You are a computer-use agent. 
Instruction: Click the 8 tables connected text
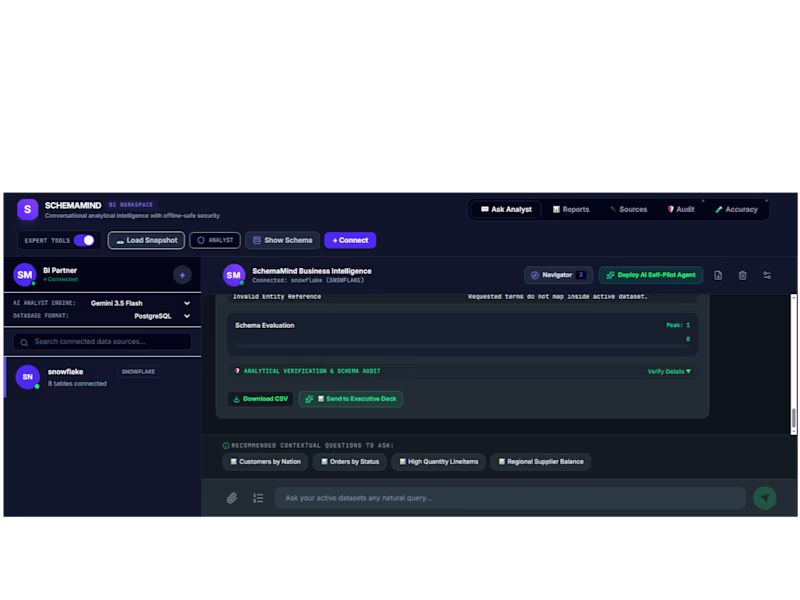pyautogui.click(x=78, y=384)
